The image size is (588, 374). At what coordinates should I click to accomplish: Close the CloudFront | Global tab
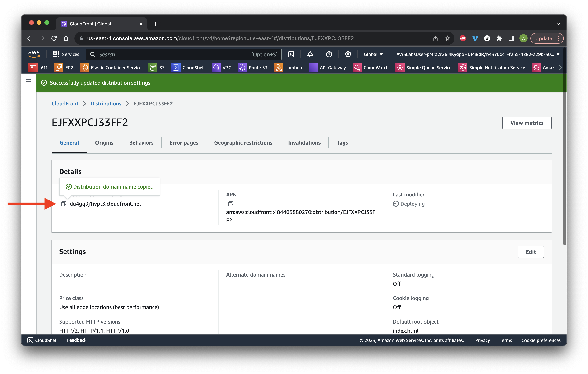(141, 24)
